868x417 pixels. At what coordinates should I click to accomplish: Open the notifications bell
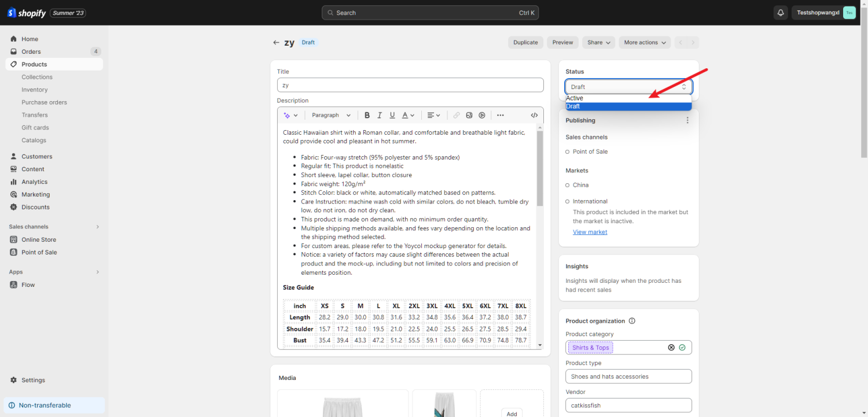click(x=781, y=13)
